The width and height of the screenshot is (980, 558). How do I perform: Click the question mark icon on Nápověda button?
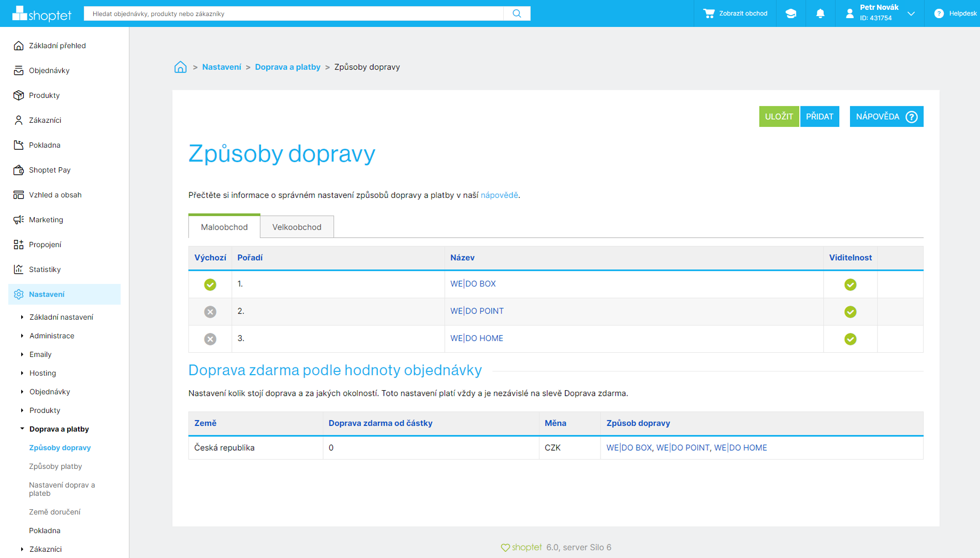click(912, 117)
